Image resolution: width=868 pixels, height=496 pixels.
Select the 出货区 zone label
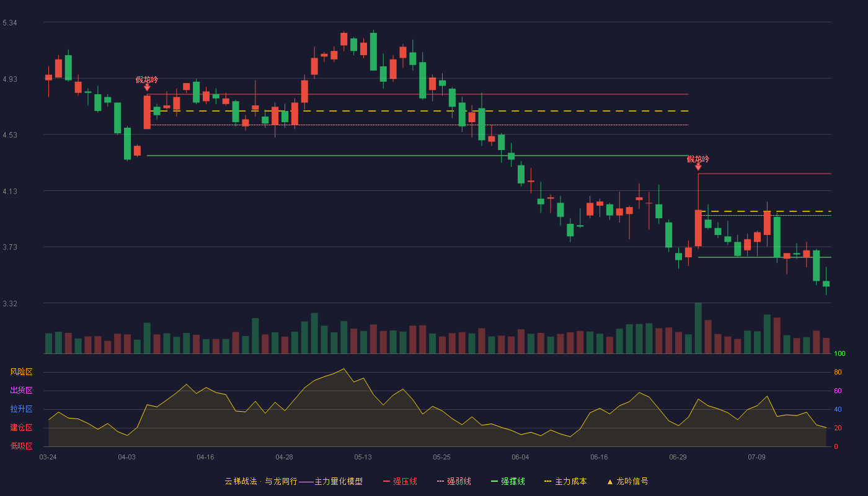tap(21, 391)
